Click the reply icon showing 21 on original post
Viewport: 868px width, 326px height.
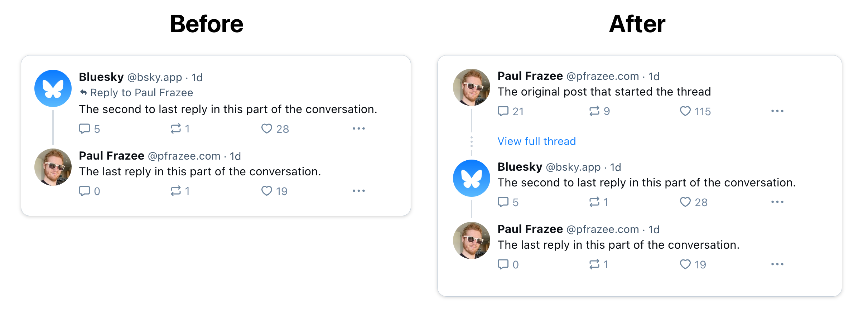pyautogui.click(x=503, y=111)
